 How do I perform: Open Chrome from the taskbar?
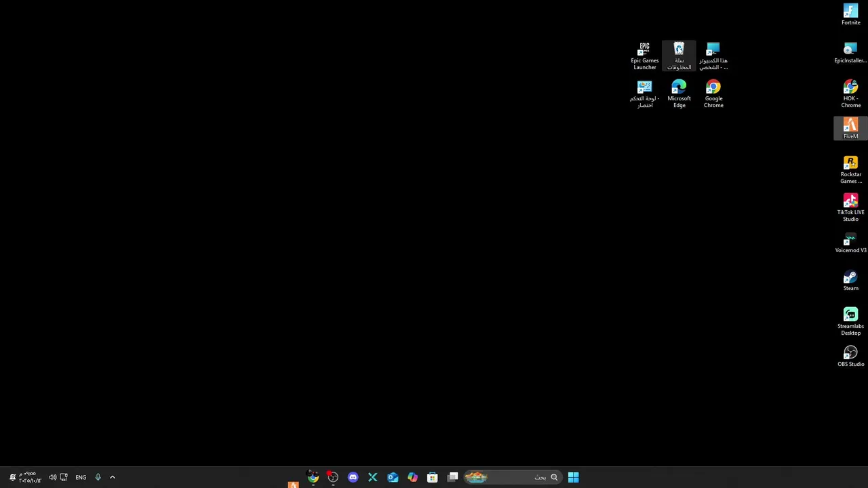313,477
